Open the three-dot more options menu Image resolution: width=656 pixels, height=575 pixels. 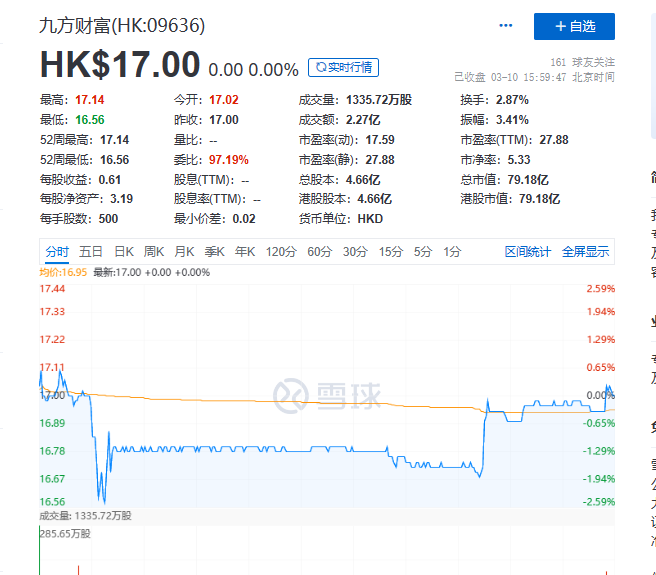click(x=505, y=26)
